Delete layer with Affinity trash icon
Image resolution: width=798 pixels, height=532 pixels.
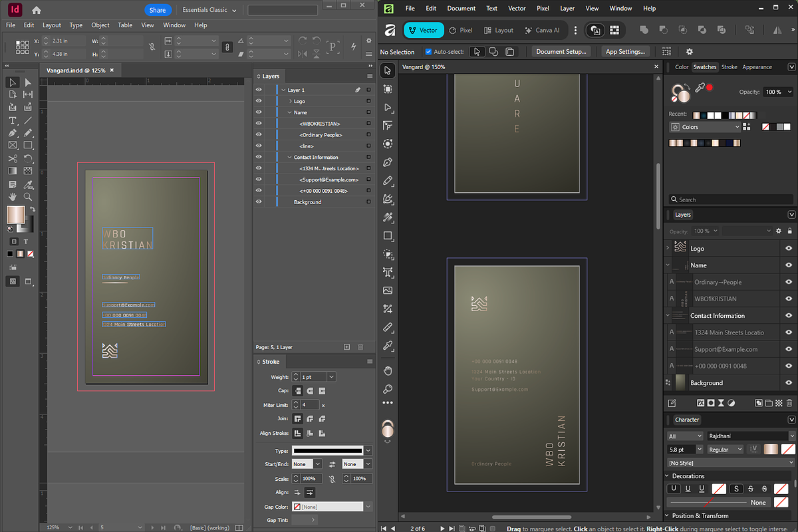click(791, 403)
